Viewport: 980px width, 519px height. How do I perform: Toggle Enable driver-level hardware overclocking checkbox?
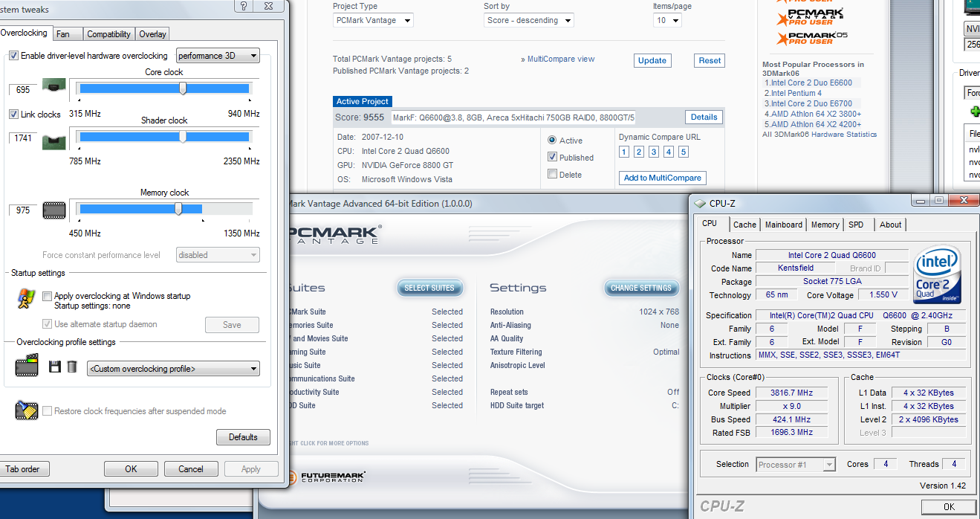tap(14, 56)
